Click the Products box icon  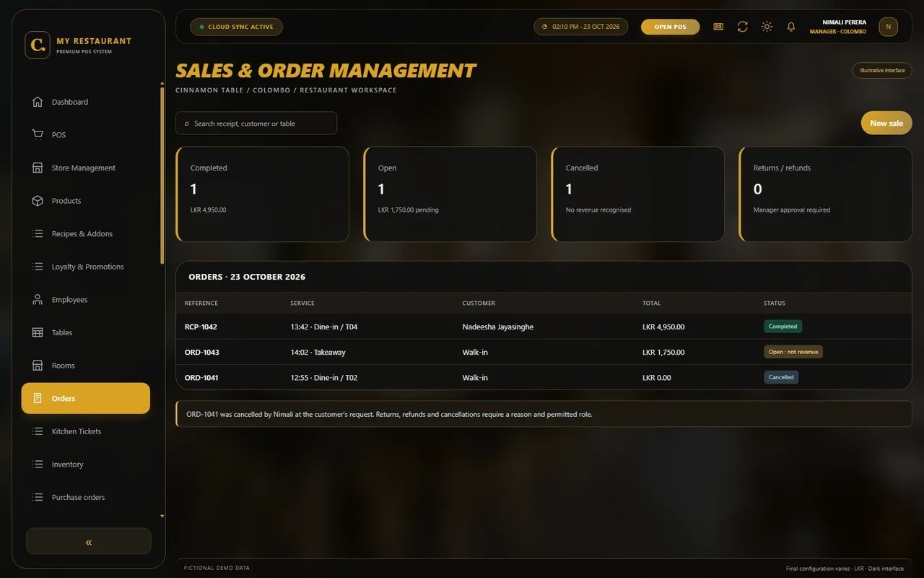38,201
